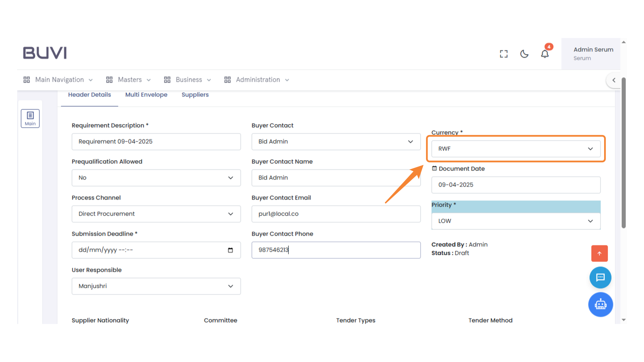Click the red scroll-to-top arrow button
The width and height of the screenshot is (644, 362).
(599, 253)
